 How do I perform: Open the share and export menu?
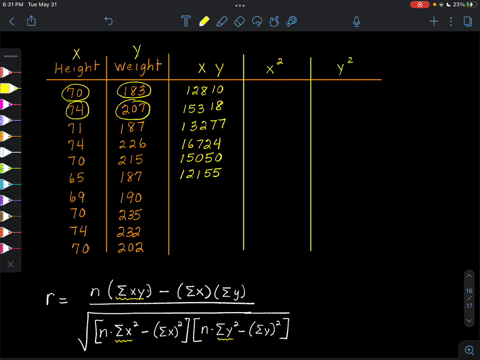coord(31,21)
